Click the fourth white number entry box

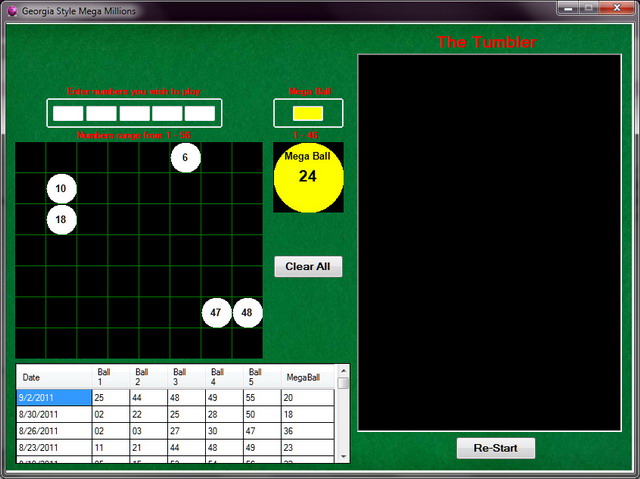tap(167, 113)
